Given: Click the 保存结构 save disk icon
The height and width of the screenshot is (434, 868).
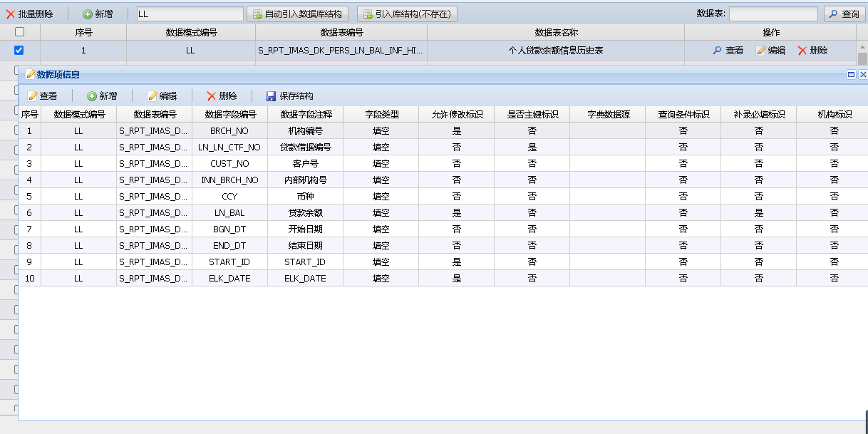Looking at the screenshot, I should (271, 96).
